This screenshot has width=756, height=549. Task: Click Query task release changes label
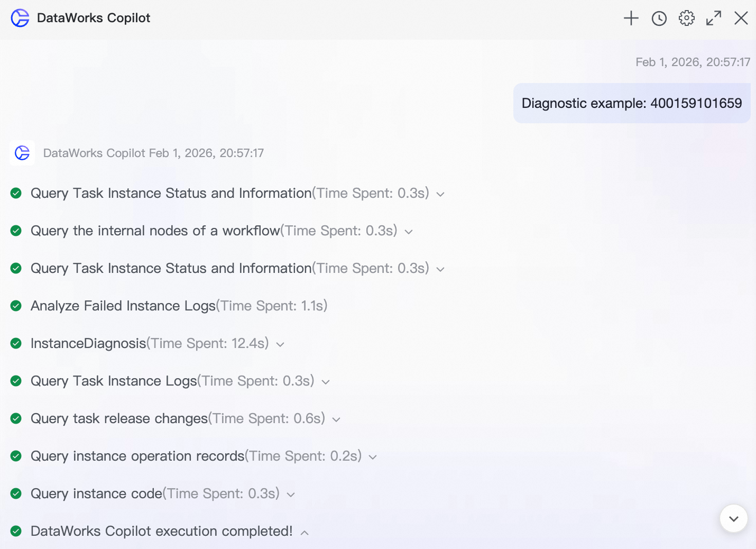119,418
